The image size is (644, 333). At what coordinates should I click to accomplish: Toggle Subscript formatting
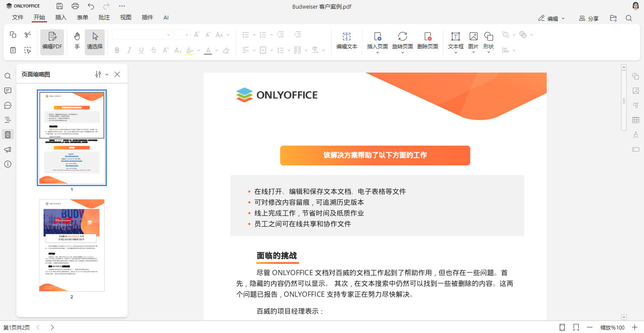pyautogui.click(x=178, y=51)
